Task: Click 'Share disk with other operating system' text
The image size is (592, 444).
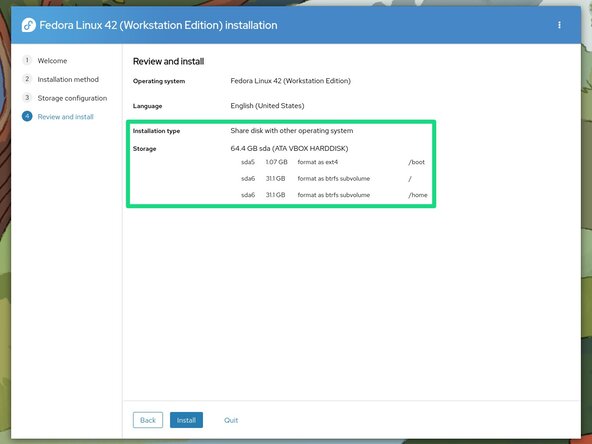Action: coord(292,131)
